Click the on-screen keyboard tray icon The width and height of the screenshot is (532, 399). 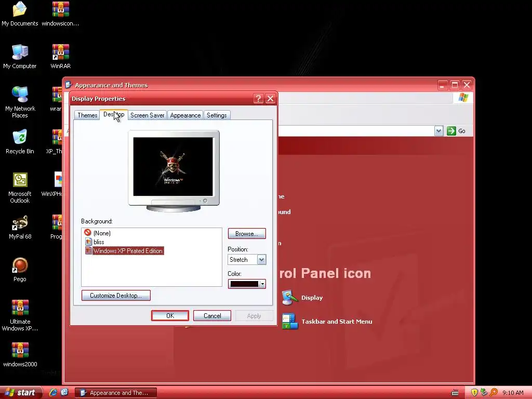(x=455, y=393)
